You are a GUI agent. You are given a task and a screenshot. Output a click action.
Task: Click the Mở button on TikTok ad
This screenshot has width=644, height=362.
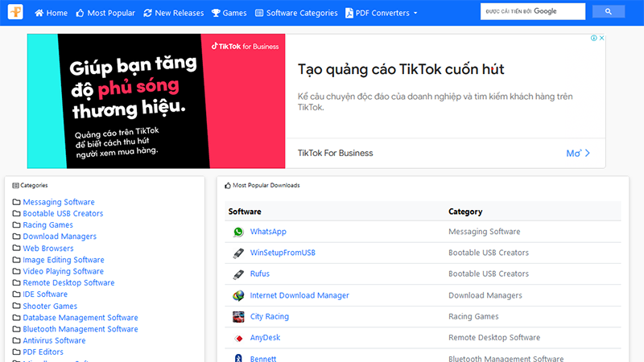tap(578, 153)
